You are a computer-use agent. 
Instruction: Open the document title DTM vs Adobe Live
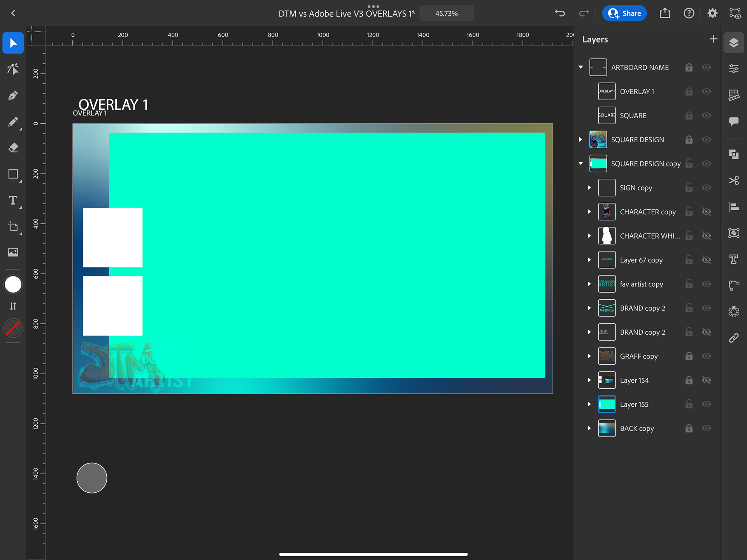(347, 14)
